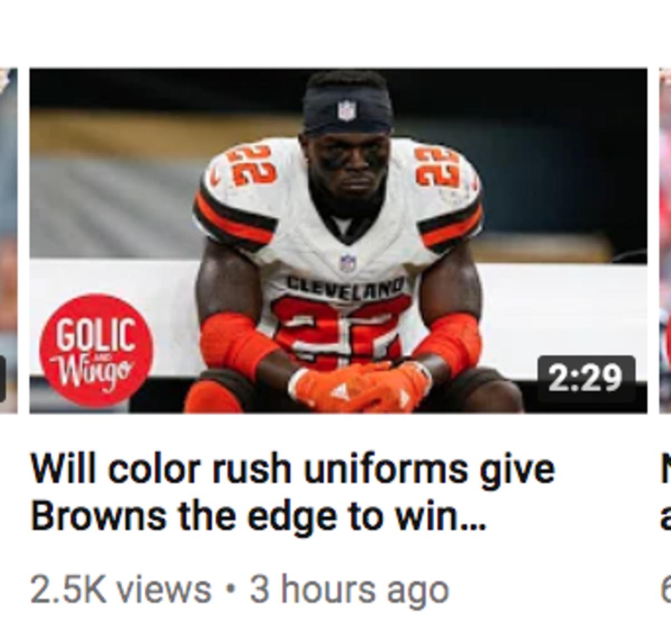Image resolution: width=671 pixels, height=644 pixels.
Task: Open the Browns color rush video thumbnail
Action: (338, 241)
